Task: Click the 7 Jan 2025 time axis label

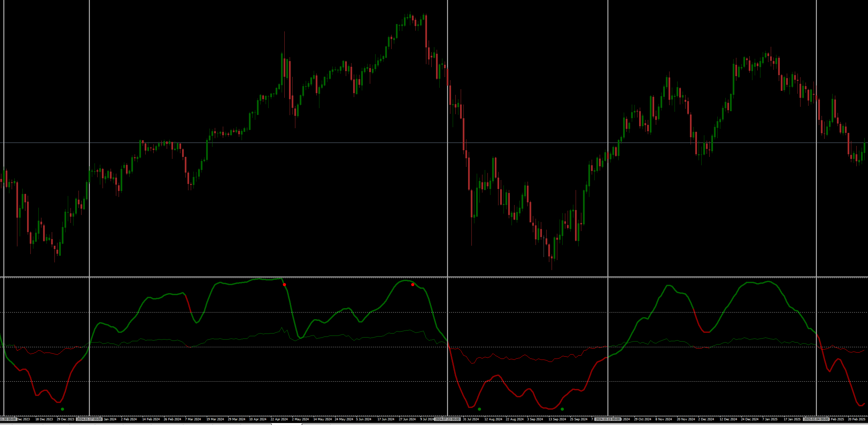Action: (x=770, y=419)
